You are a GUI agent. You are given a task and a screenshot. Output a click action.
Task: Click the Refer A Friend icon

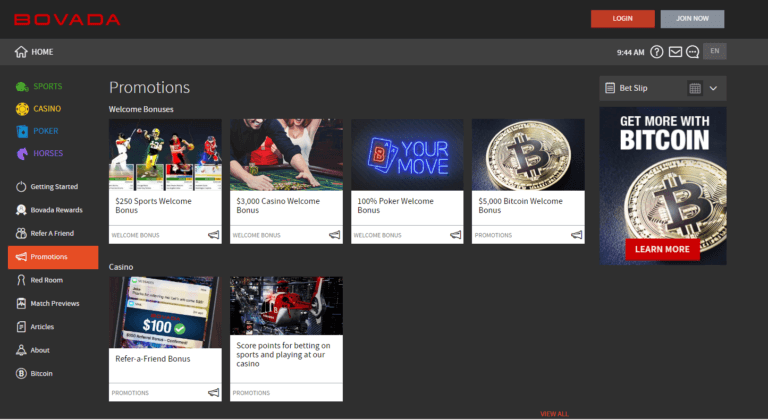tap(21, 233)
